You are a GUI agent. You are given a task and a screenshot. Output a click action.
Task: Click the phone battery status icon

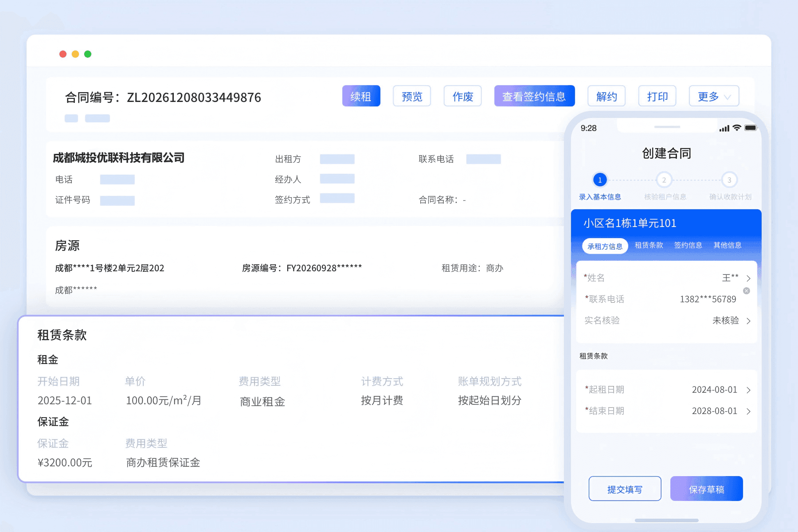[751, 128]
